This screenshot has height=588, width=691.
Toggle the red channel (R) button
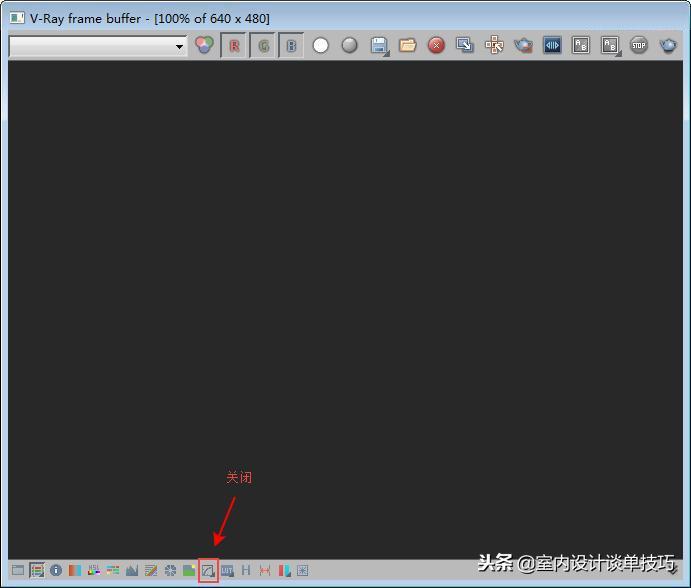point(234,45)
